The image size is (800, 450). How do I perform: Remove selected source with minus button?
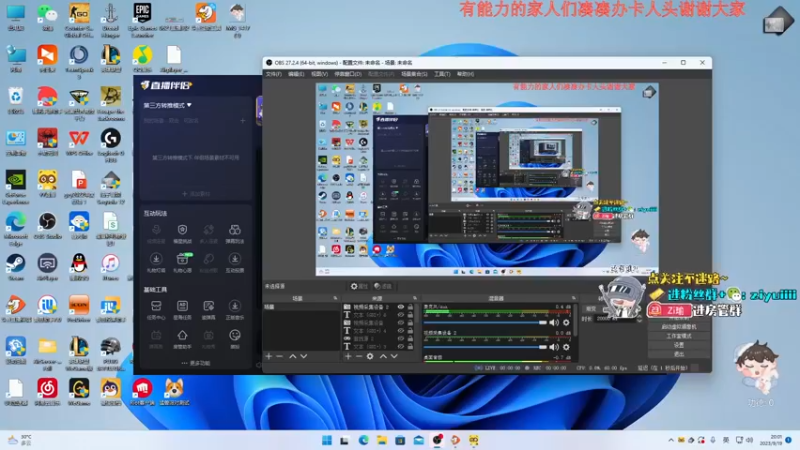point(359,356)
